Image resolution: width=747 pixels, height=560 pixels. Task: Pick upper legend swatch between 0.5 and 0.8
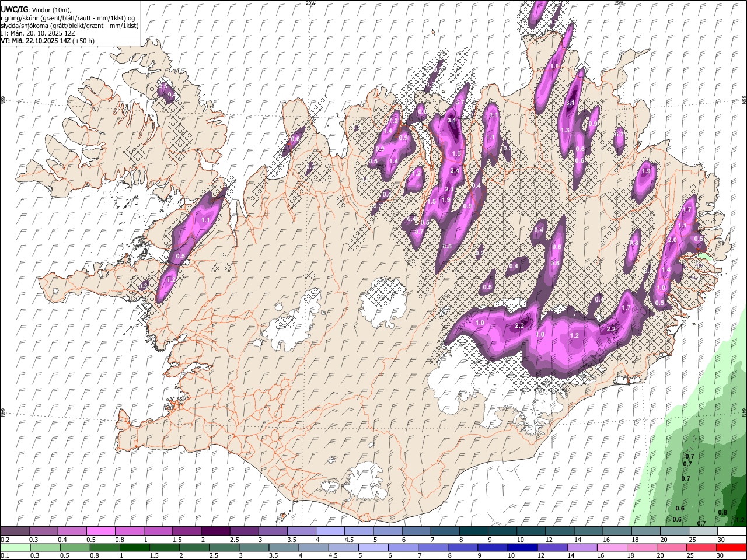click(100, 531)
